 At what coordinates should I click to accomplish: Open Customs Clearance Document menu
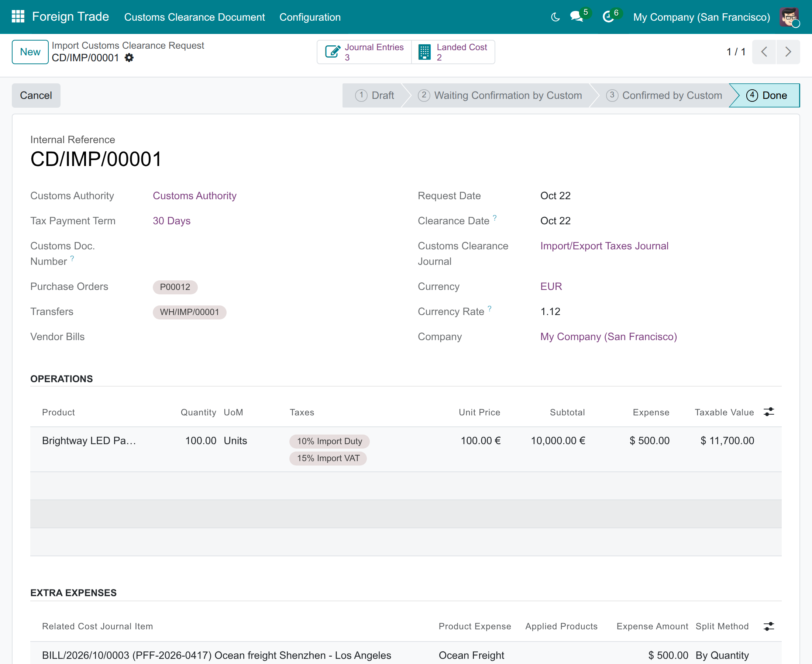pos(195,17)
